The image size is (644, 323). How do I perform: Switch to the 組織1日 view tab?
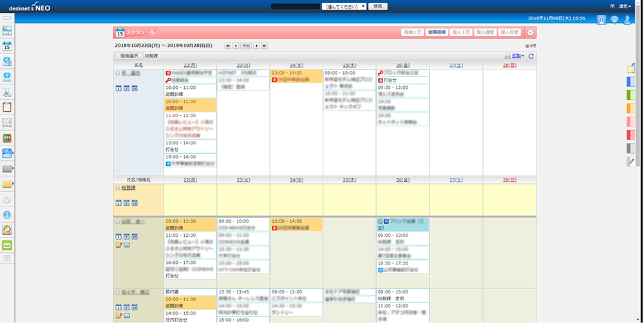[x=412, y=32]
